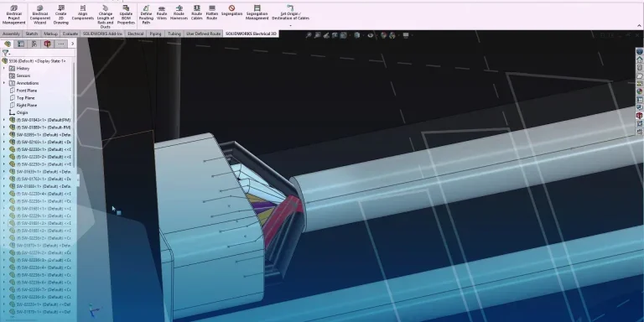Open the User Defined Route tab
Viewport: 644px width, 322px height.
(x=203, y=34)
